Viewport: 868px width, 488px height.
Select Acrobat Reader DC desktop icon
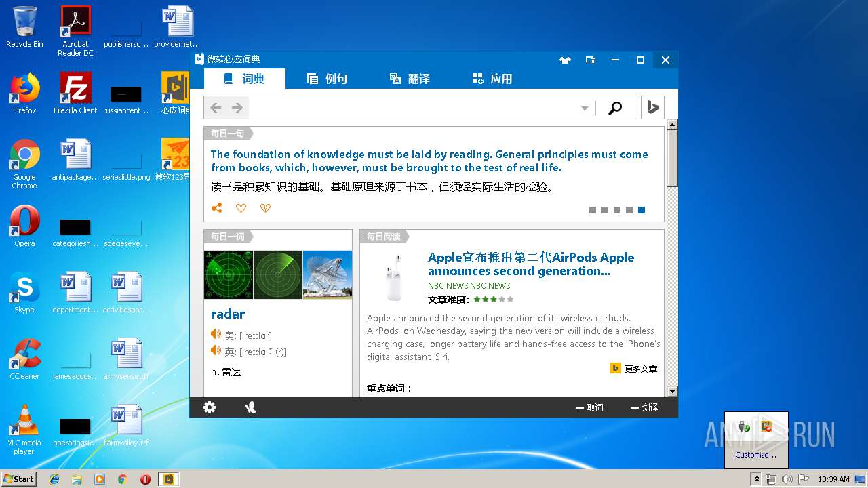pos(75,30)
